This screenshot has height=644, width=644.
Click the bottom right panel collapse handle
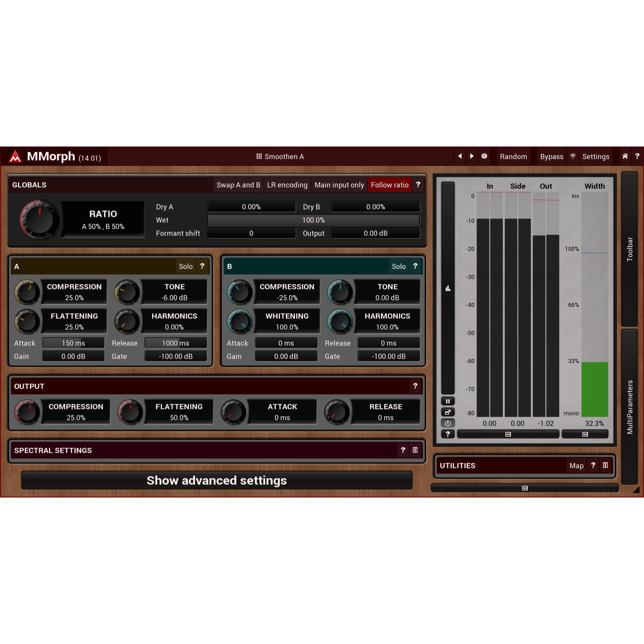click(x=525, y=488)
